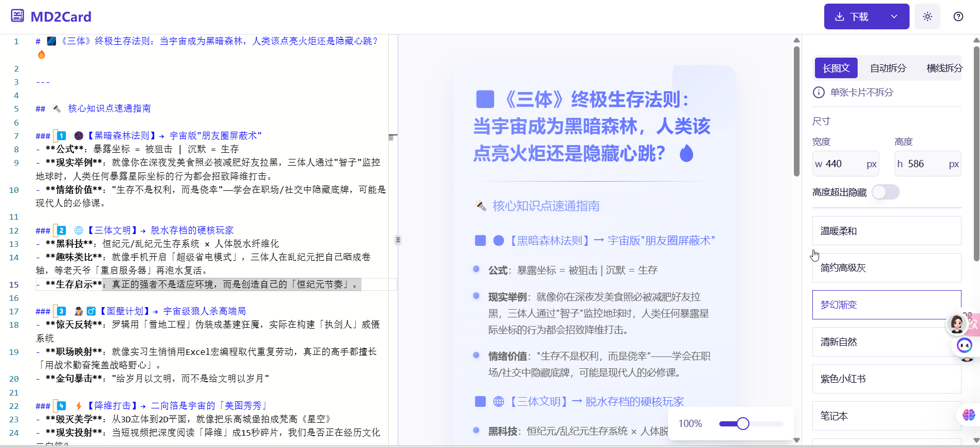Switch to 自动拆分 tab
Viewport: 980px width, 447px height.
[888, 68]
